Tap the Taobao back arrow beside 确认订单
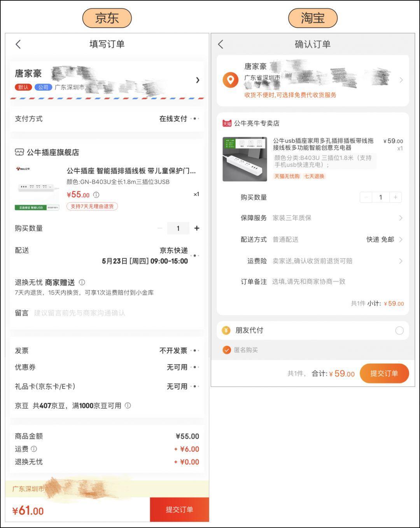 [x=221, y=44]
